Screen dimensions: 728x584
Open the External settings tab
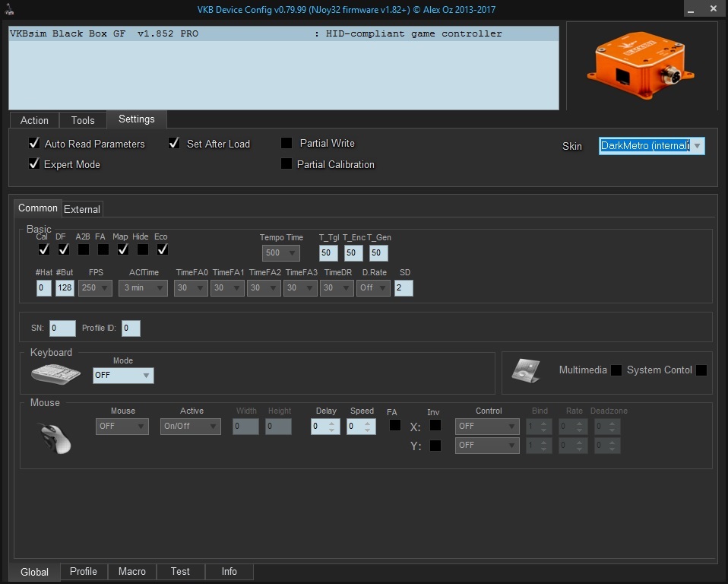click(82, 209)
